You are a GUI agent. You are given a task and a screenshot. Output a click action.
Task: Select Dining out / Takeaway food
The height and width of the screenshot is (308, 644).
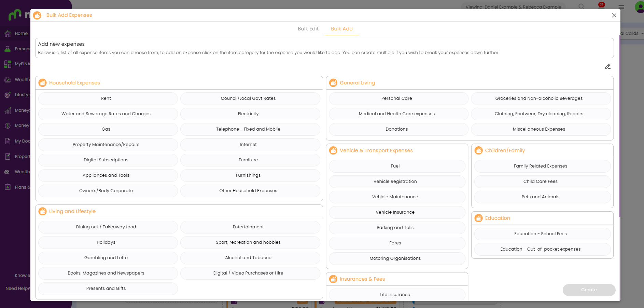108,227
